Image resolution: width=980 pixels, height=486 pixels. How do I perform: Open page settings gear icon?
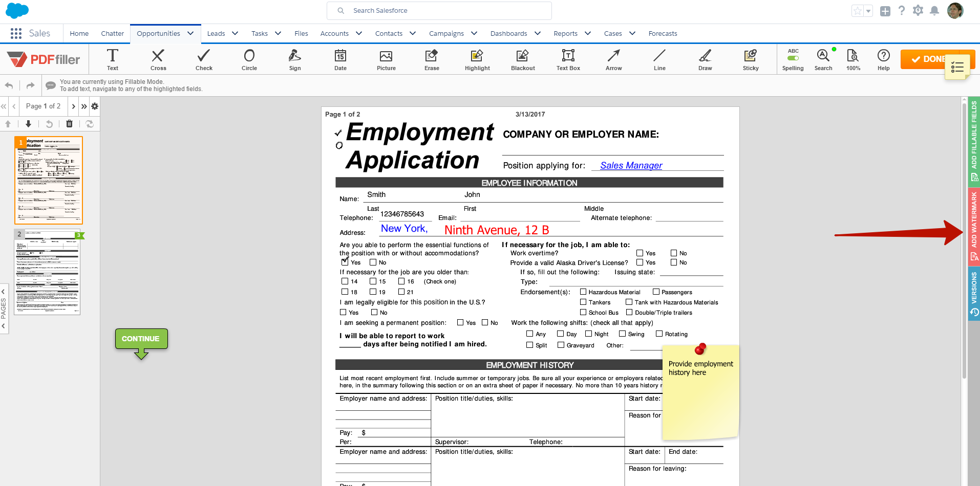click(95, 106)
